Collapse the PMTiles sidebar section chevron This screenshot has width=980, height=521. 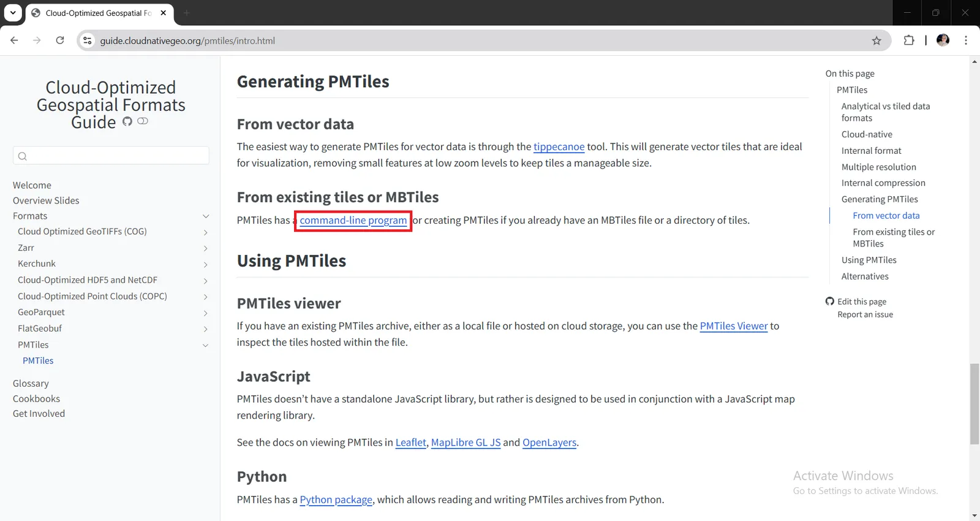pos(206,345)
